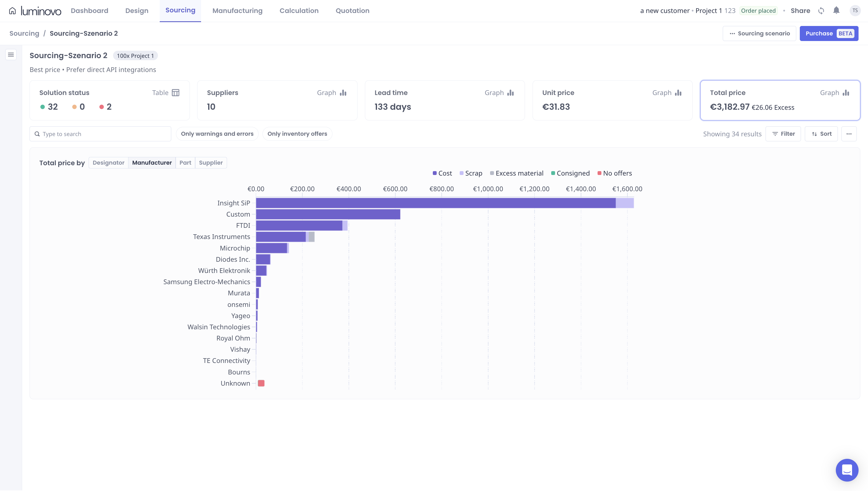This screenshot has height=491, width=868.
Task: Open the more options ellipsis menu
Action: pyautogui.click(x=849, y=134)
